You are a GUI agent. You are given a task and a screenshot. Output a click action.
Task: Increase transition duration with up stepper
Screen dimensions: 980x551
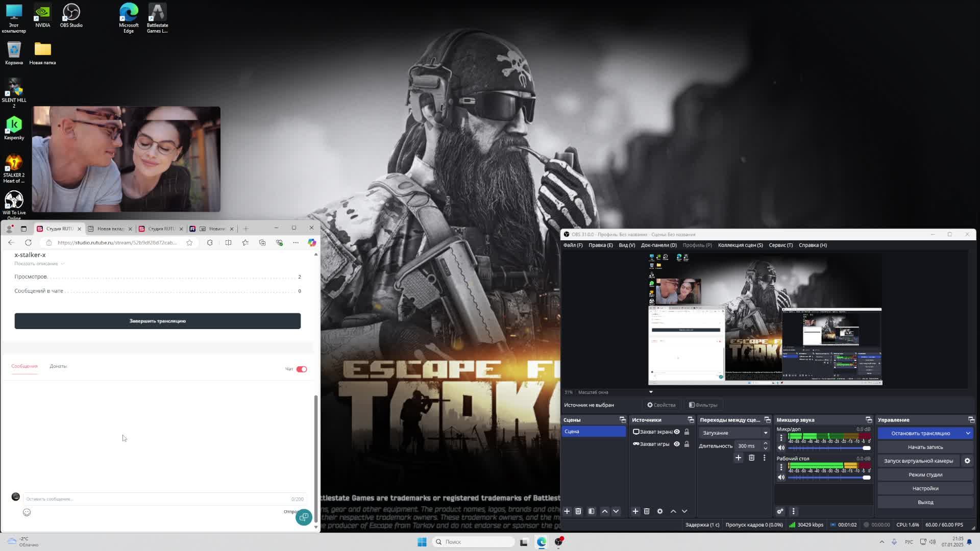765,443
